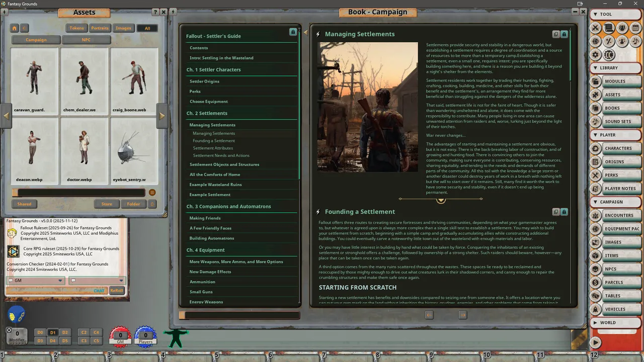Click the Parcels sidebar icon

coord(596,282)
